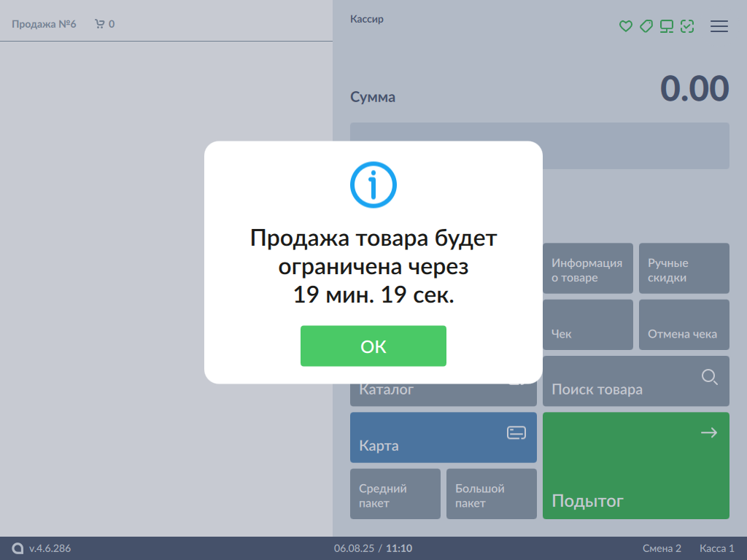This screenshot has width=747, height=560.
Task: Click the app logo in status bar
Action: pos(18,548)
